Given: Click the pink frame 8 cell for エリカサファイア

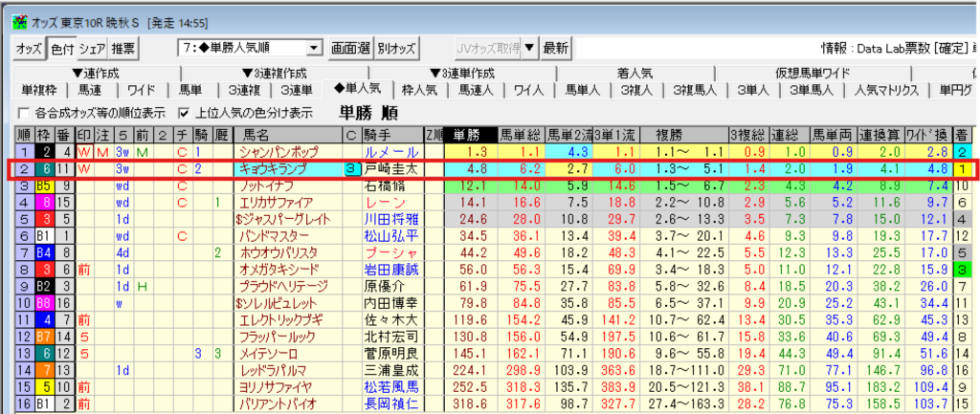Looking at the screenshot, I should 43,202.
